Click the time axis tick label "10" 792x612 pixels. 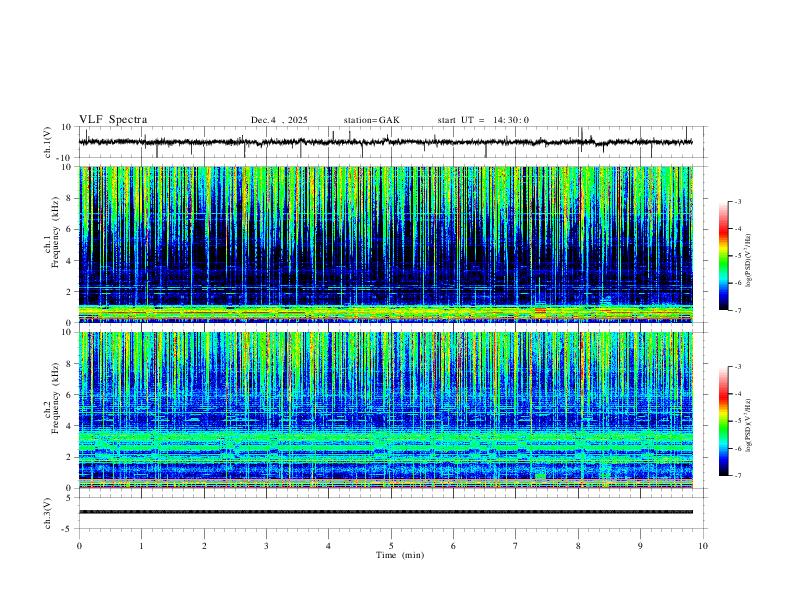[x=703, y=546]
